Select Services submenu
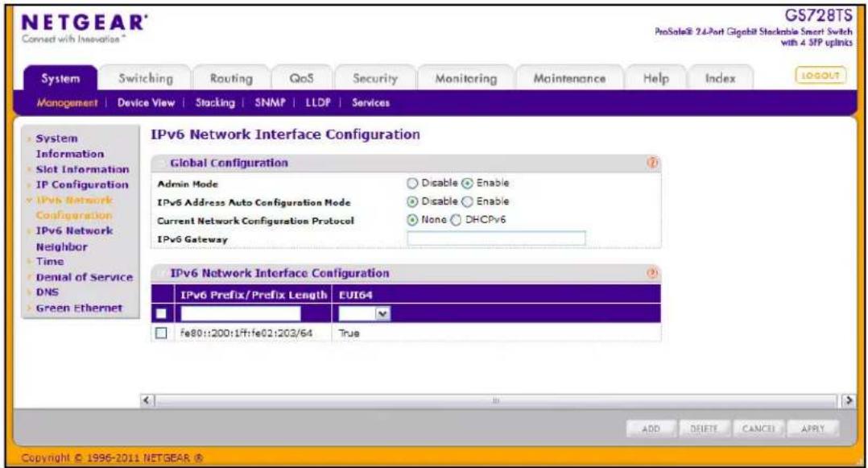The height and width of the screenshot is (468, 868). pos(371,103)
